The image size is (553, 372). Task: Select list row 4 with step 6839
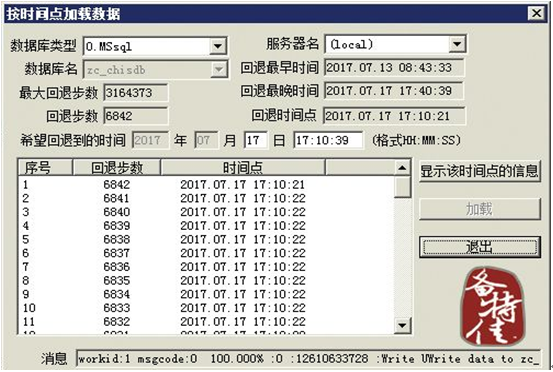(x=206, y=226)
